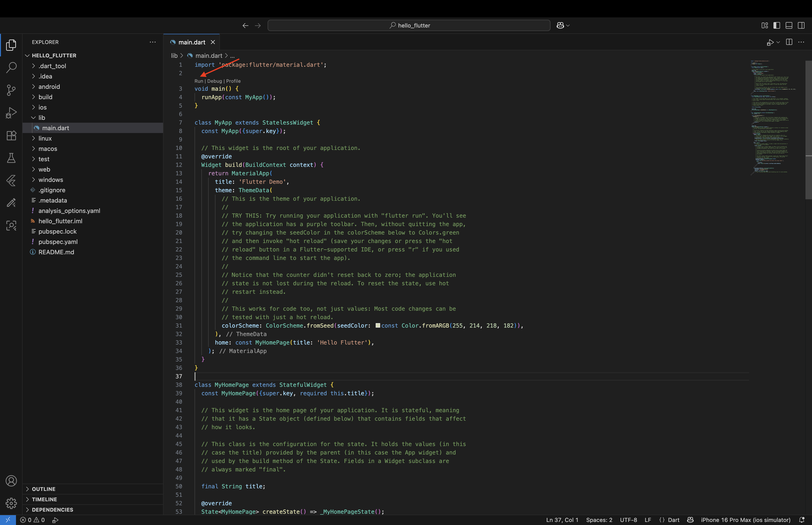812x525 pixels.
Task: Click Customize Layout icon
Action: pyautogui.click(x=765, y=26)
